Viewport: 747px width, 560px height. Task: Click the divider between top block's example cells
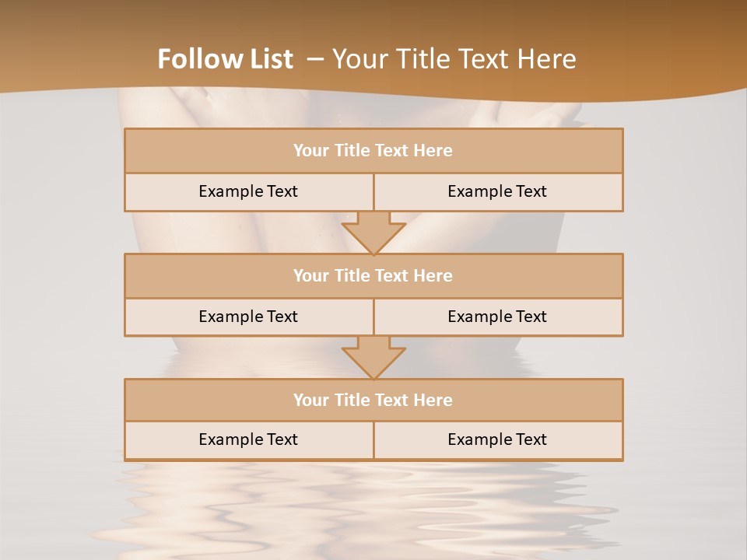(373, 192)
